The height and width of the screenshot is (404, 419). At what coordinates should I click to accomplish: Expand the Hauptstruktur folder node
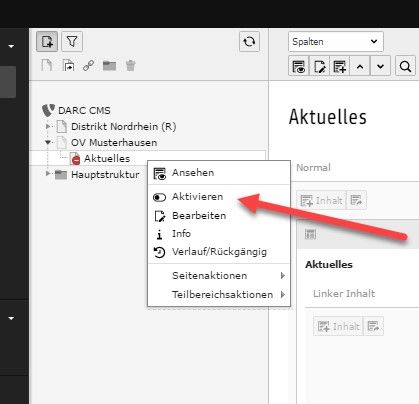coord(48,173)
